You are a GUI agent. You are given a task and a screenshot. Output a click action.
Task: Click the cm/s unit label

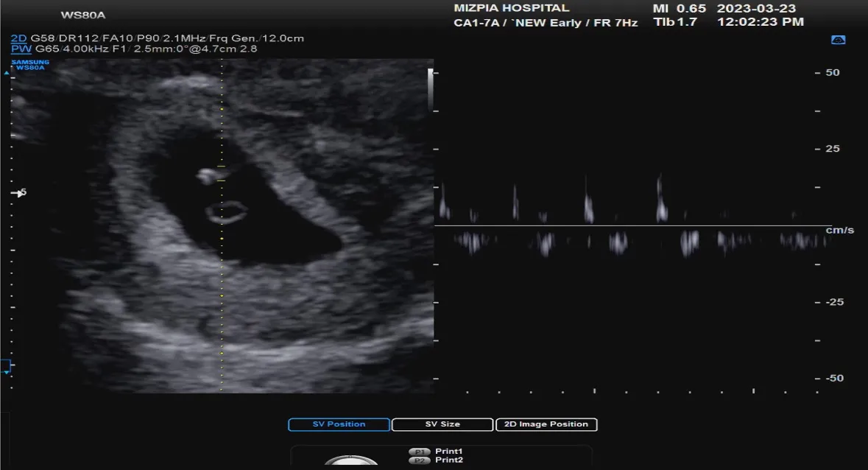(840, 231)
